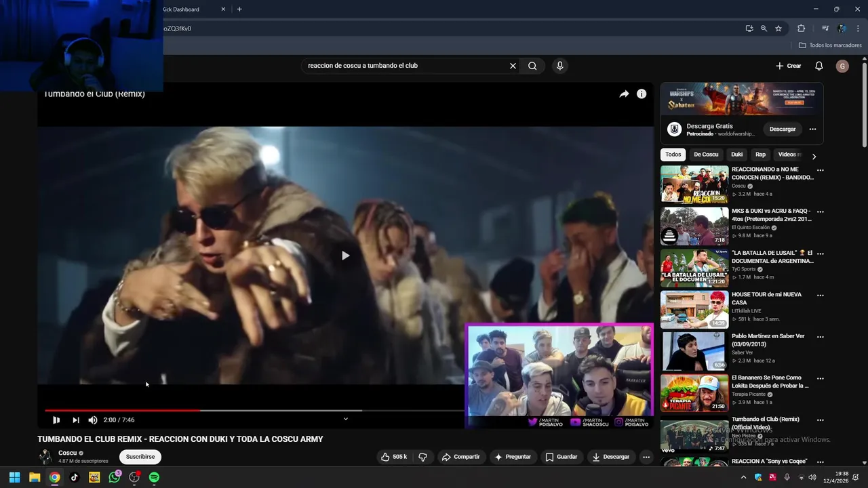Open the Coscu channel name link

click(x=67, y=453)
